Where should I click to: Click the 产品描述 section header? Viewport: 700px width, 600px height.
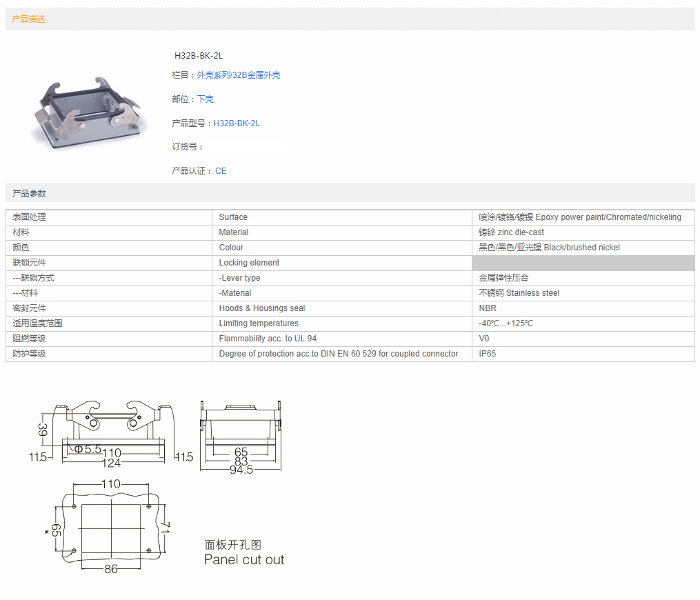point(28,19)
